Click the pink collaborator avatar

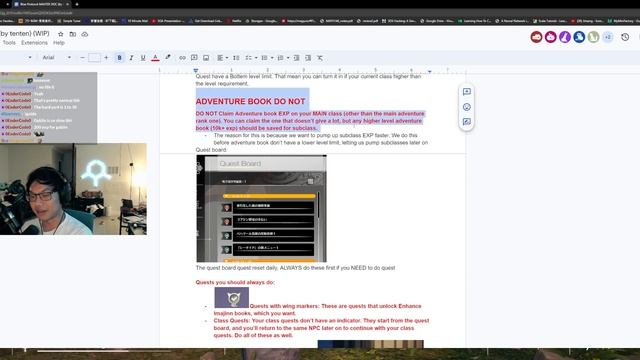click(x=551, y=37)
